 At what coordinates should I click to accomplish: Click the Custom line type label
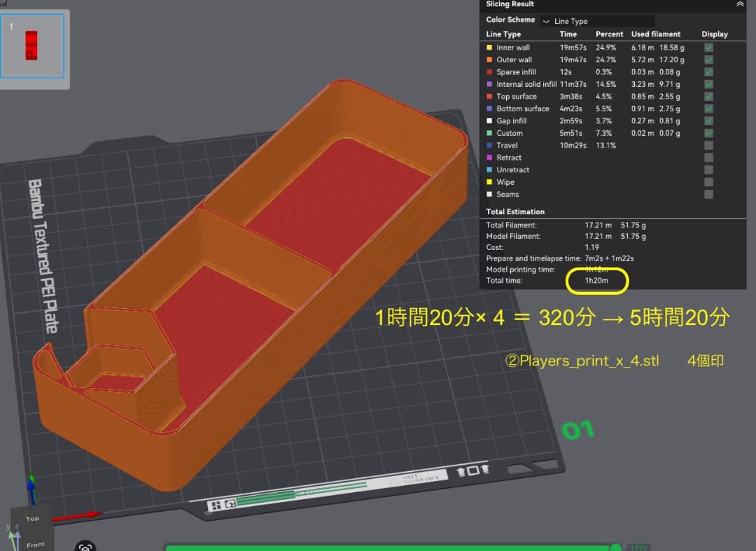(x=510, y=133)
